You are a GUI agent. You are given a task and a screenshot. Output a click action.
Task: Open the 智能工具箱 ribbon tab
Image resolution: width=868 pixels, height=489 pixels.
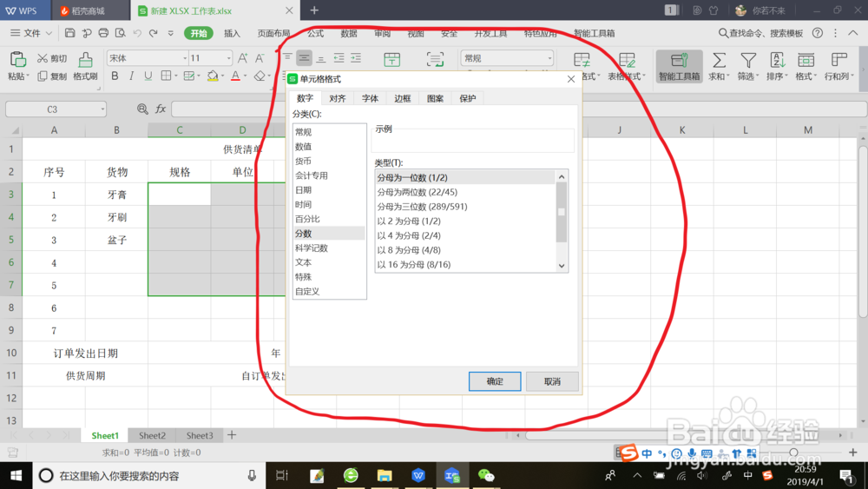tap(594, 33)
